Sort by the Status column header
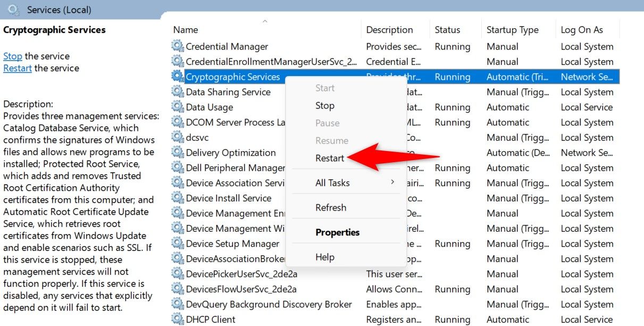644x326 pixels. [x=447, y=30]
